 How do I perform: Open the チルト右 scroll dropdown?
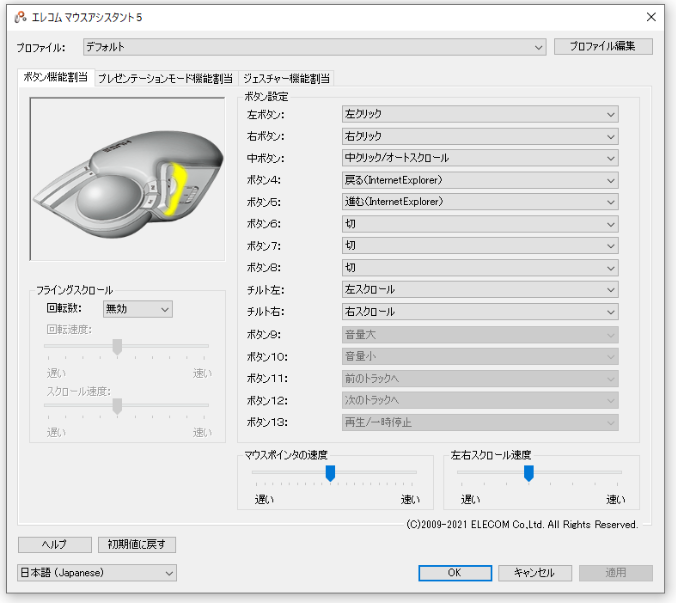tap(480, 312)
